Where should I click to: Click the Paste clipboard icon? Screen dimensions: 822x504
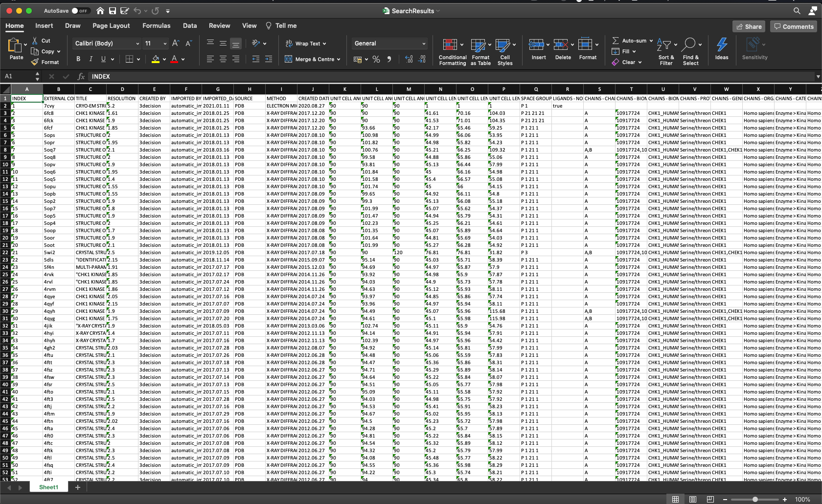click(x=15, y=45)
